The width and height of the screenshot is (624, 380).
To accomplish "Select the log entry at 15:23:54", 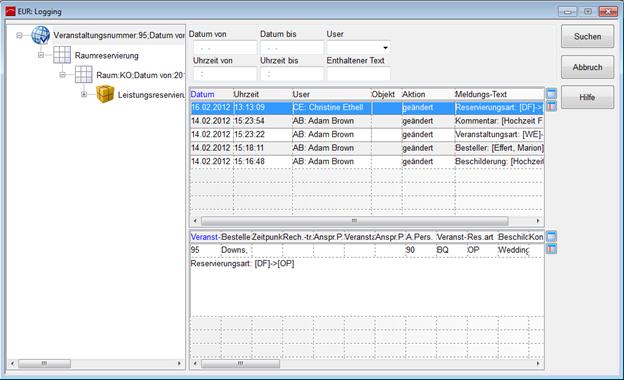I will coord(367,121).
